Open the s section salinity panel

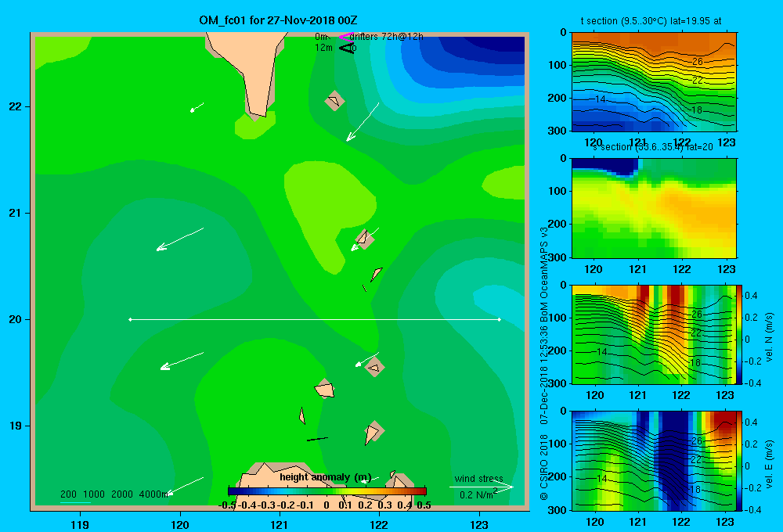pos(654,208)
